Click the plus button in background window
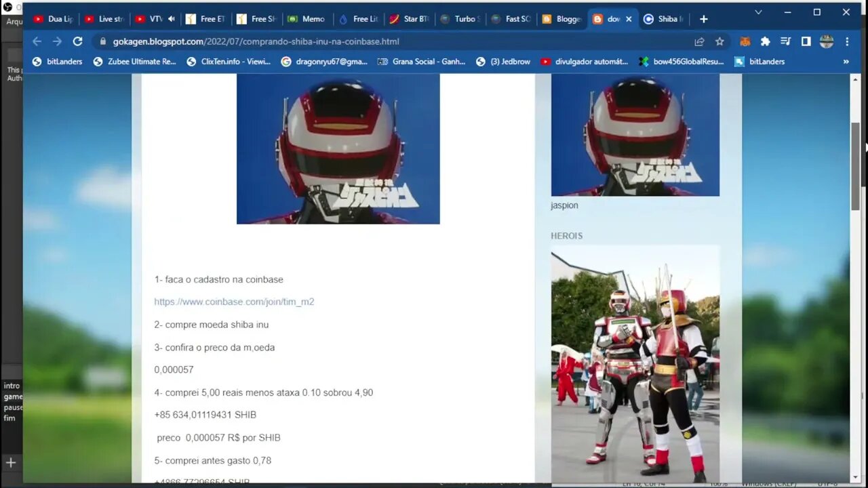Viewport: 868px width, 488px height. [x=11, y=463]
